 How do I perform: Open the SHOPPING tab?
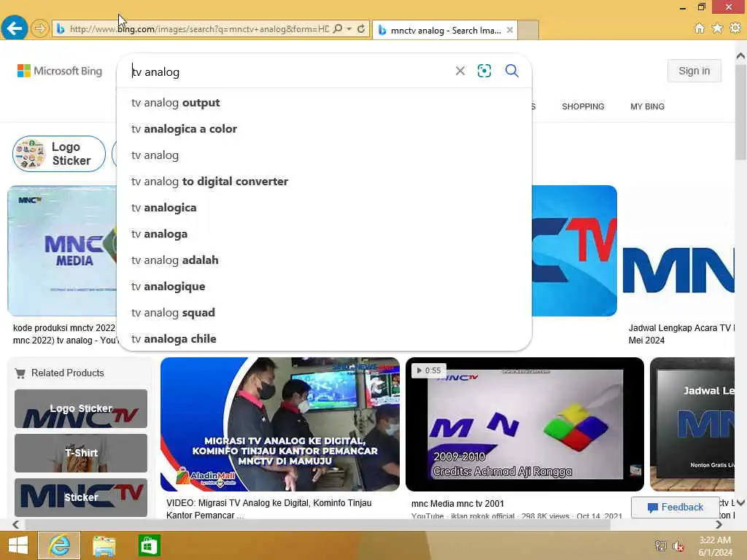pyautogui.click(x=583, y=106)
